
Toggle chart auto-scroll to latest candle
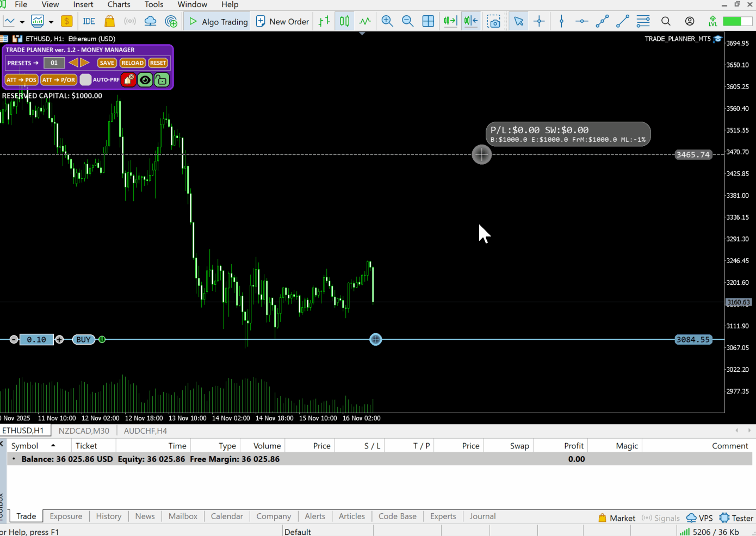(450, 21)
